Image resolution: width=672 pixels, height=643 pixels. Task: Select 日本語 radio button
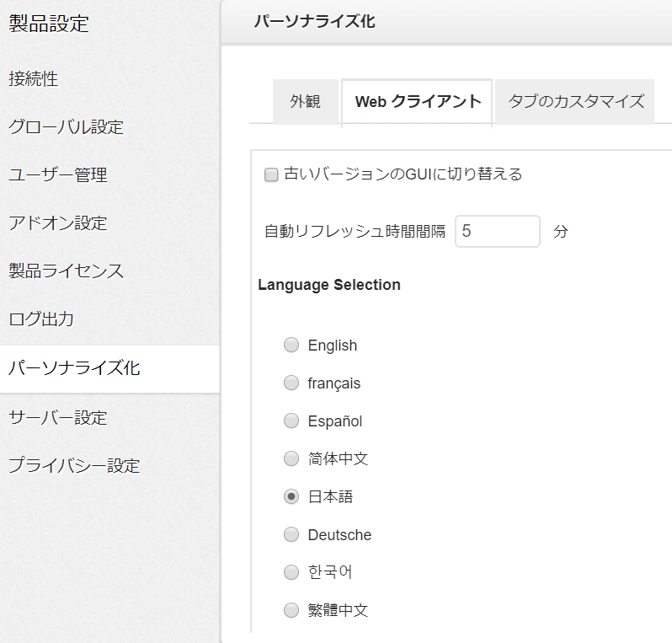click(291, 496)
